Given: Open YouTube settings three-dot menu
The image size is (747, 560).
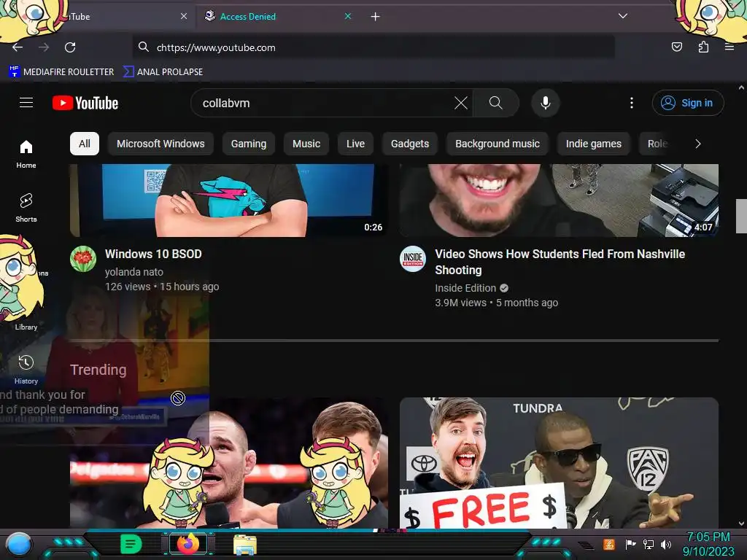Looking at the screenshot, I should (632, 103).
